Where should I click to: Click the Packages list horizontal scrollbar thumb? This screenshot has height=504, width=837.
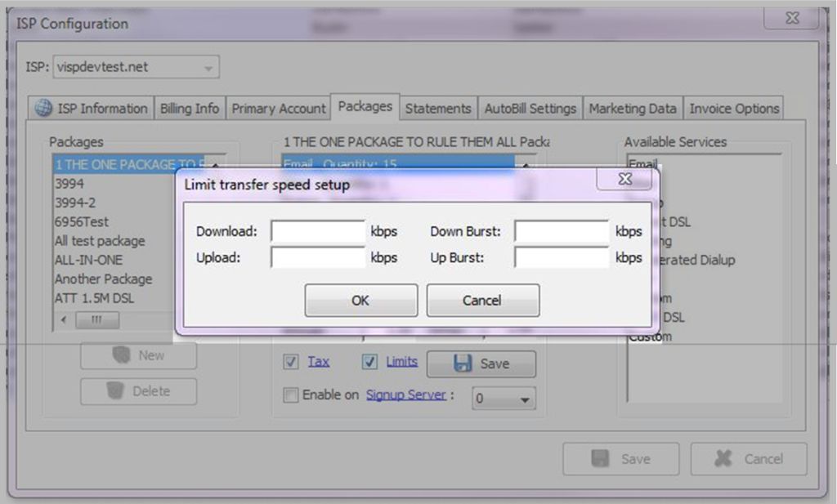pyautogui.click(x=97, y=320)
